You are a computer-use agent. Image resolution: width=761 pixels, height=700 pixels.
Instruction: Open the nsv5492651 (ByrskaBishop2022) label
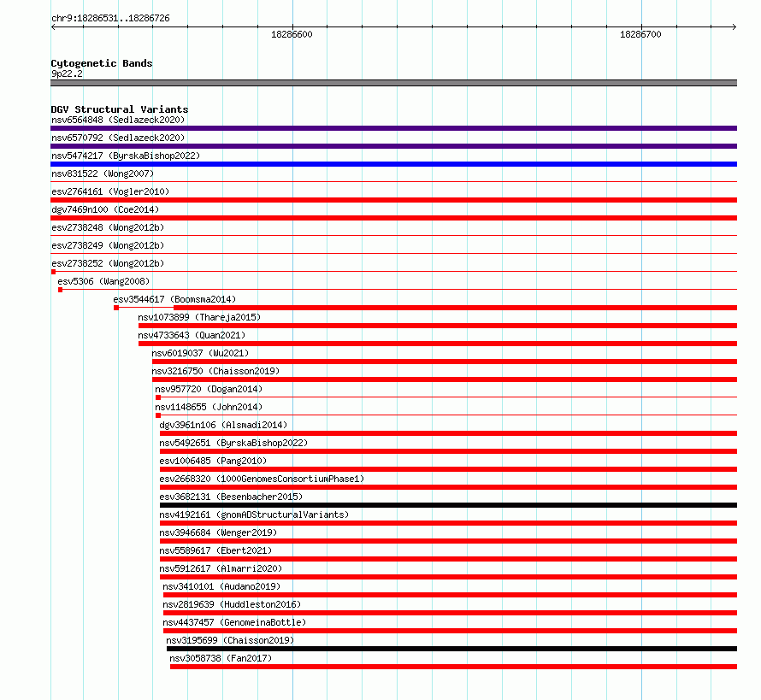233,443
